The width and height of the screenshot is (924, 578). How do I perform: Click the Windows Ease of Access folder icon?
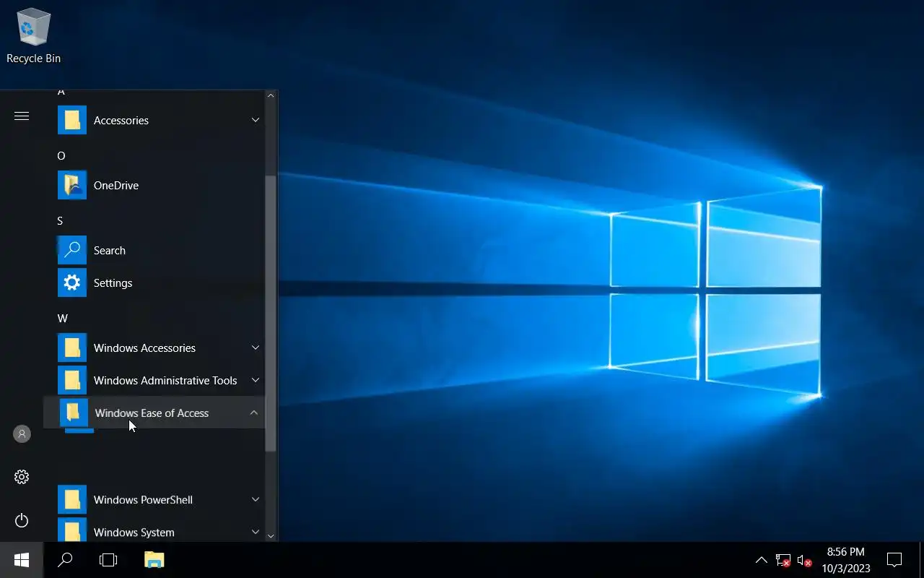[x=74, y=413]
